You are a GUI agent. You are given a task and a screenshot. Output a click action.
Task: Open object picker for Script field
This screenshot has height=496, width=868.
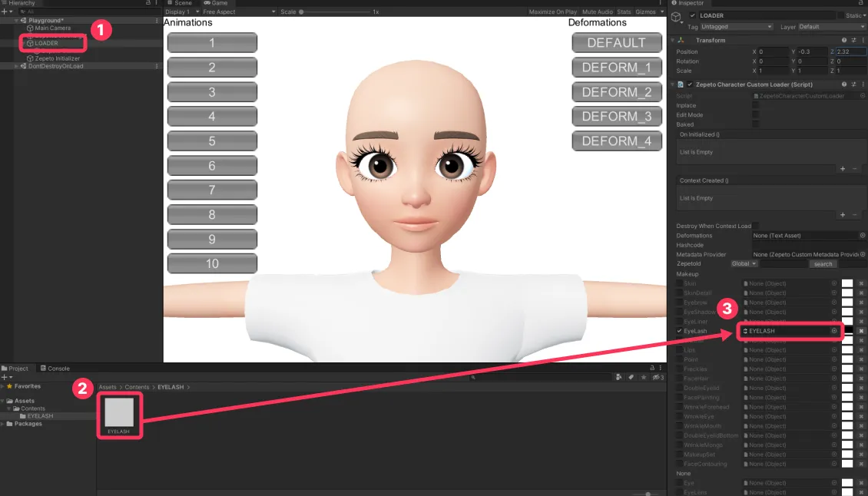[x=863, y=96]
